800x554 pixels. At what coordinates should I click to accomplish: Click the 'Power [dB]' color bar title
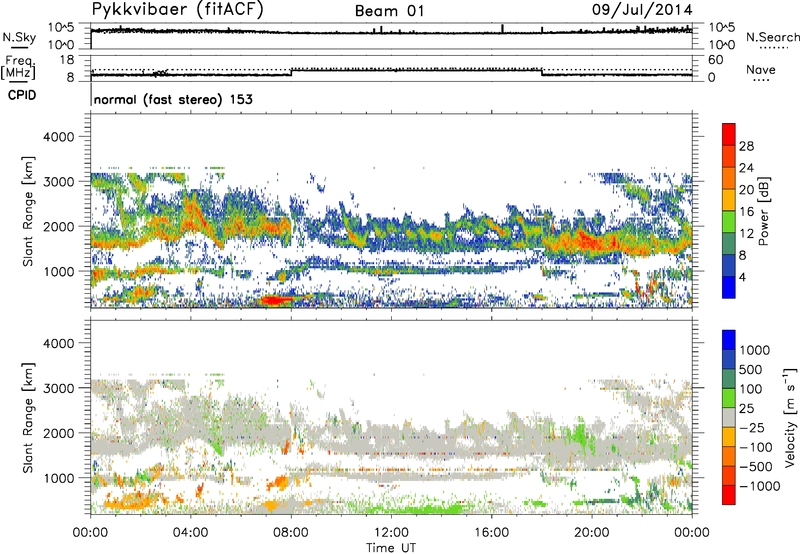pos(763,211)
